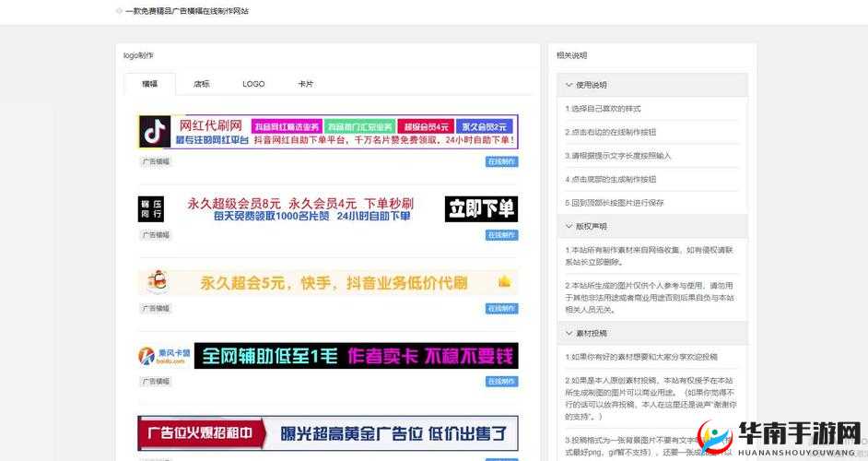
Task: Click step 4.点击底部的生成制作按钮
Action: pyautogui.click(x=611, y=180)
